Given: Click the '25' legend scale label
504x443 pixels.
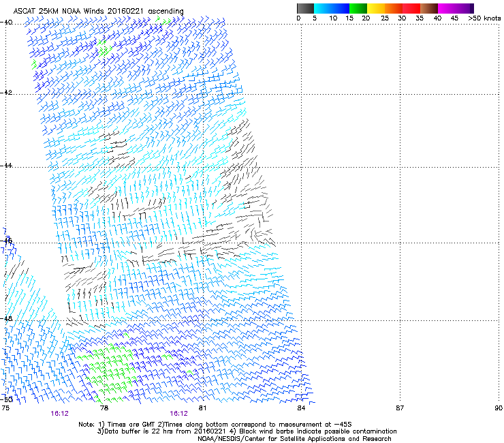Looking at the screenshot, I should [385, 18].
